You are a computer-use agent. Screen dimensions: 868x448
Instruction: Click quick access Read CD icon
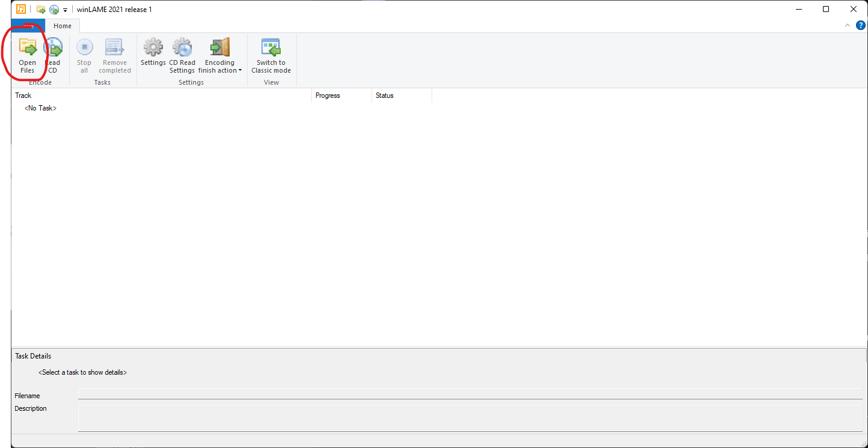(x=54, y=10)
